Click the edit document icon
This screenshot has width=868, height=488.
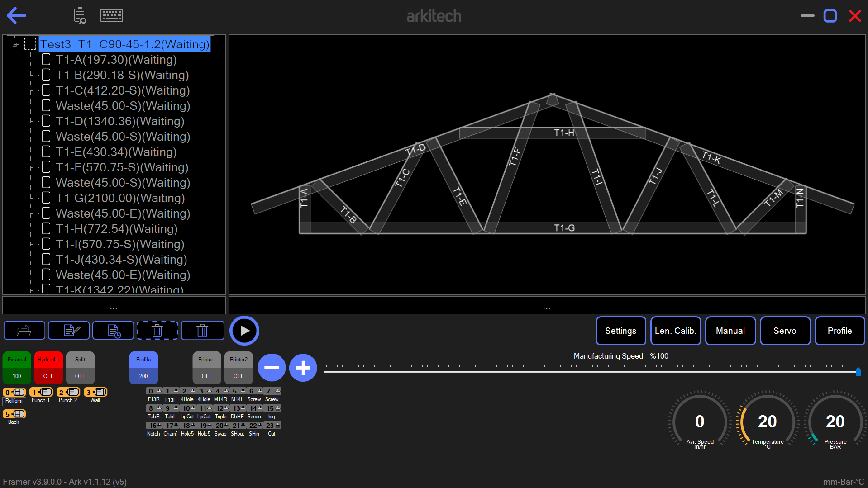tap(68, 331)
